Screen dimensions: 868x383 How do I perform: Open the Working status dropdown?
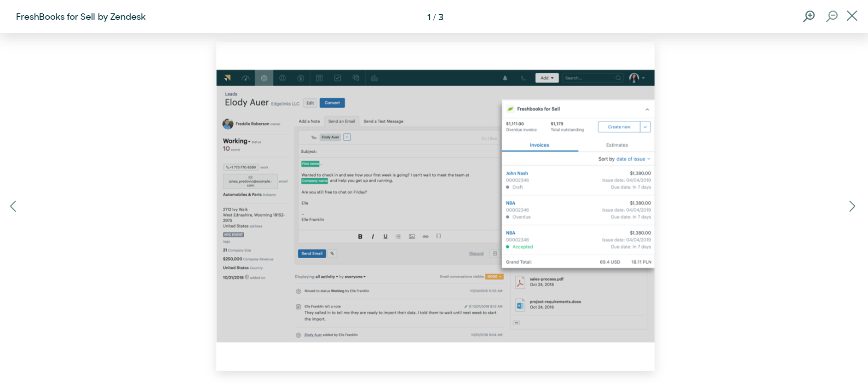click(237, 141)
